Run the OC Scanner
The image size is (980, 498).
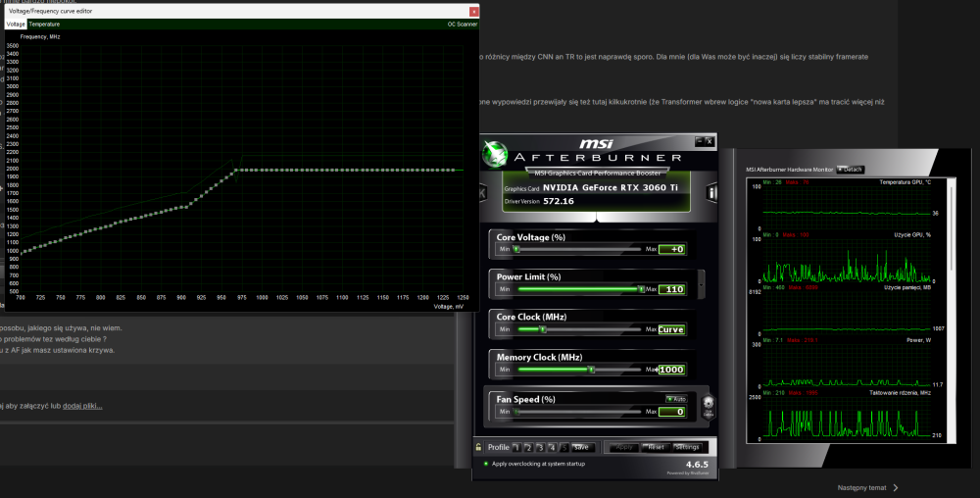tap(463, 23)
